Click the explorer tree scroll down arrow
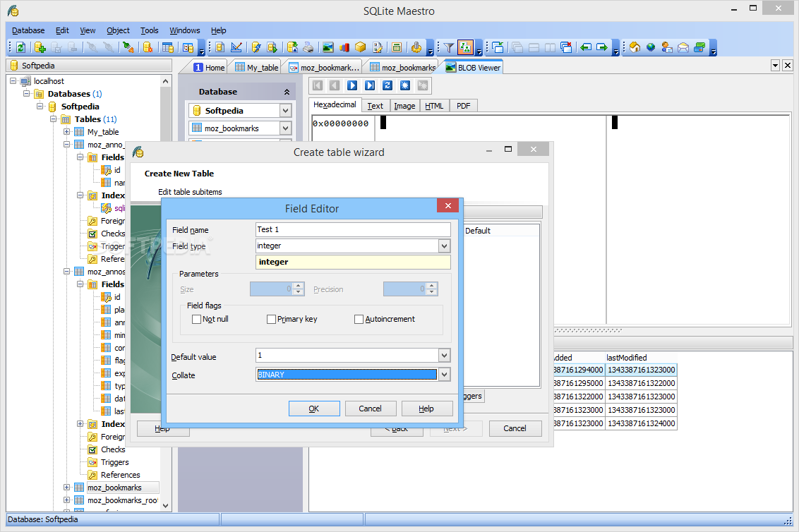 [166, 505]
